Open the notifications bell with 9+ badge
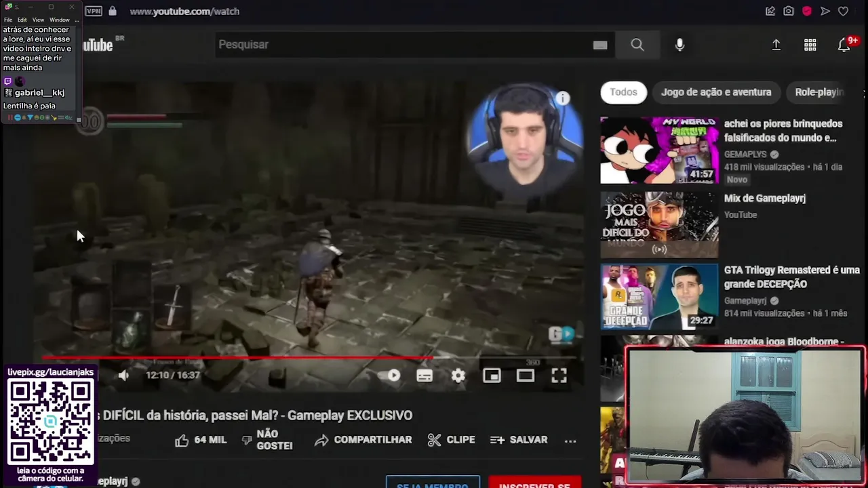Viewport: 868px width, 488px height. pos(844,45)
